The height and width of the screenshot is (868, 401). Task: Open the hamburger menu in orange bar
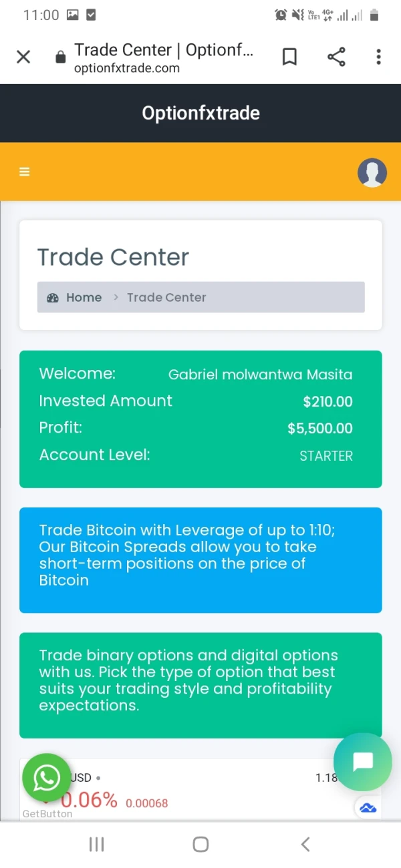tap(25, 172)
